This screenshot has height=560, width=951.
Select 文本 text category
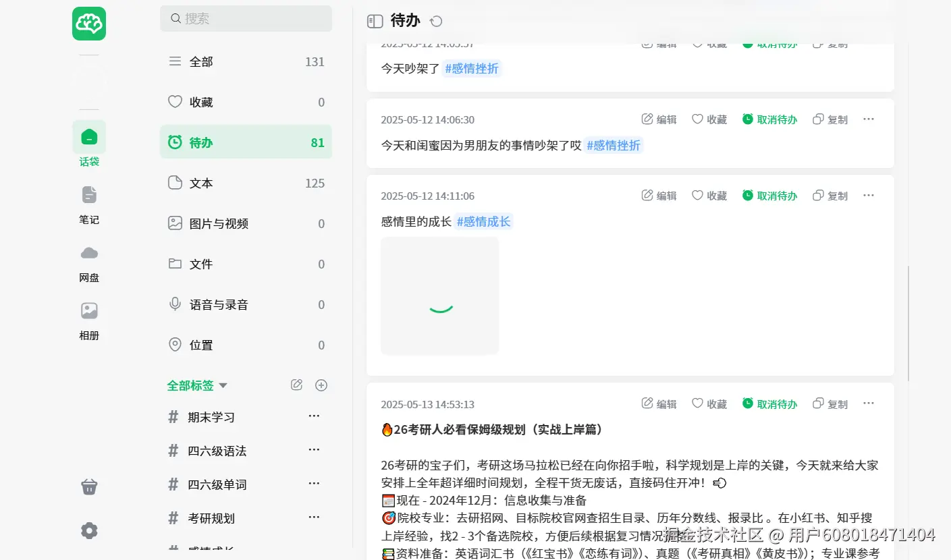coord(246,183)
